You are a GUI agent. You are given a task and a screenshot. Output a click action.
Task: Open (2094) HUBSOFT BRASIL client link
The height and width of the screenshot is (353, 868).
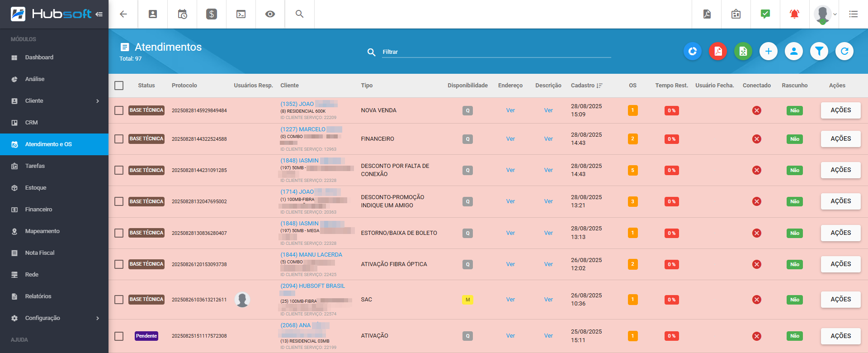312,286
